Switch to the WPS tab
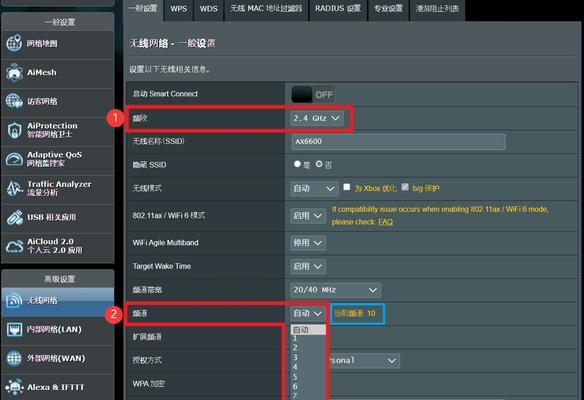584x400 pixels. (x=178, y=9)
